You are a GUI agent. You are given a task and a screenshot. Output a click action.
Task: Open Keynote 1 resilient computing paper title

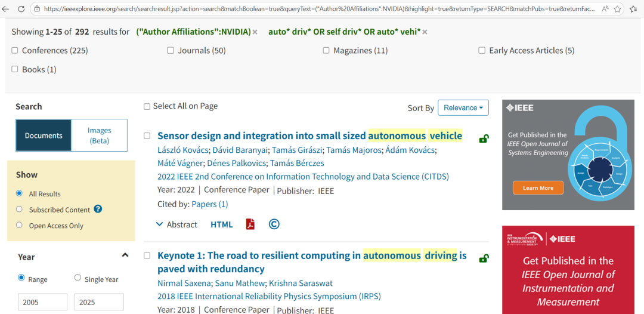[x=312, y=262]
